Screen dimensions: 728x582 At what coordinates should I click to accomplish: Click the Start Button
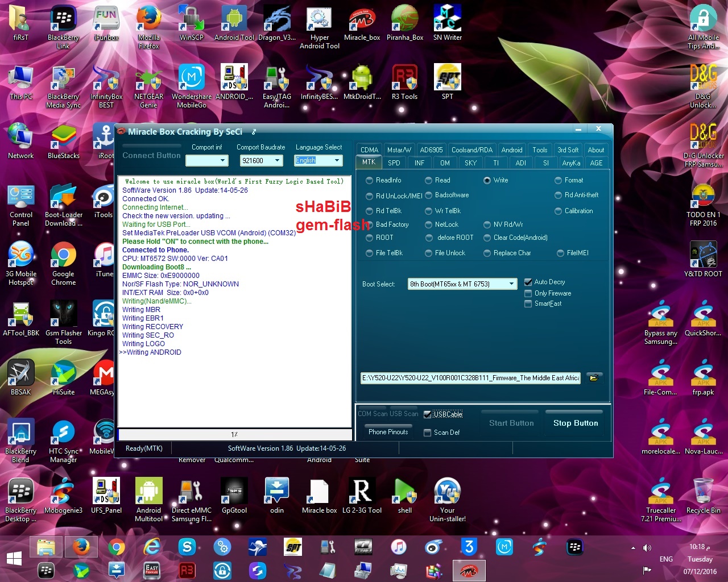[x=511, y=423]
